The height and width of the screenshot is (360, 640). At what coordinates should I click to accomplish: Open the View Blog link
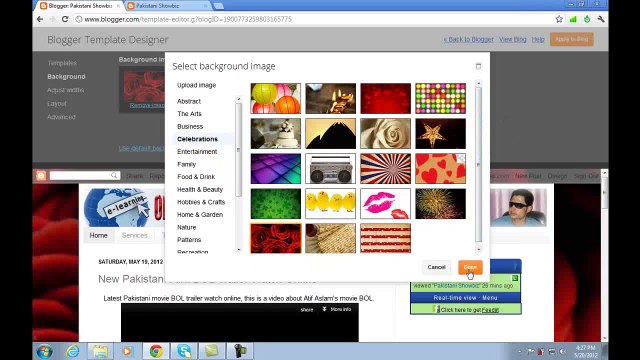tap(513, 40)
